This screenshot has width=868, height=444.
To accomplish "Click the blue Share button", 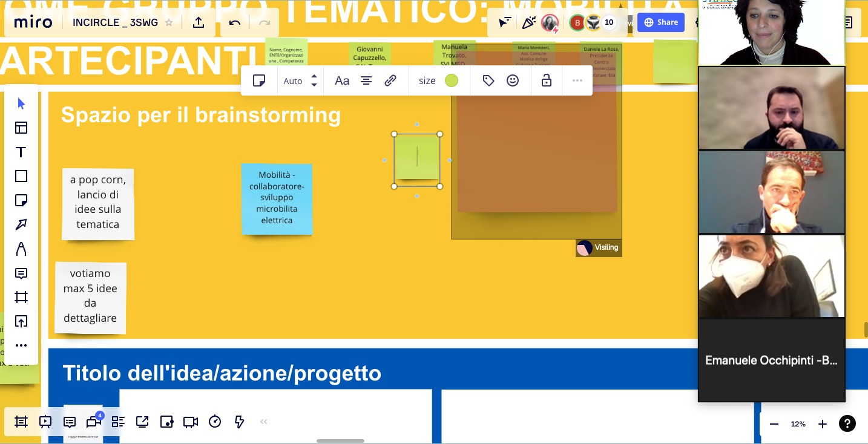I will (x=660, y=22).
